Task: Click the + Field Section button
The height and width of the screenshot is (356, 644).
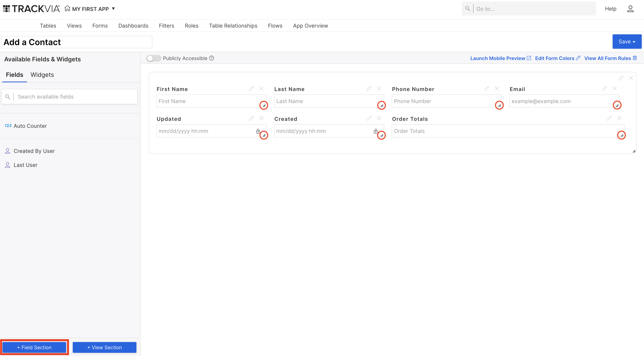Action: (34, 347)
